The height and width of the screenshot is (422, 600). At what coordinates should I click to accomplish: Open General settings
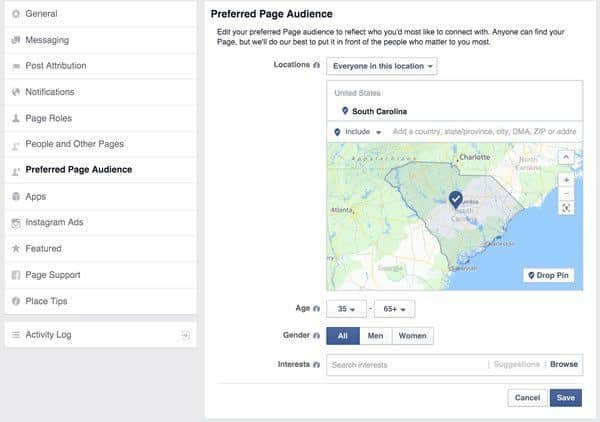tap(101, 14)
